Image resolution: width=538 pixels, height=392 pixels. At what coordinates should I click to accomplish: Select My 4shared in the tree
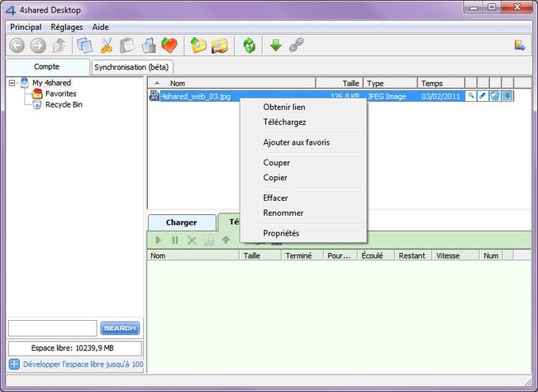pos(51,82)
